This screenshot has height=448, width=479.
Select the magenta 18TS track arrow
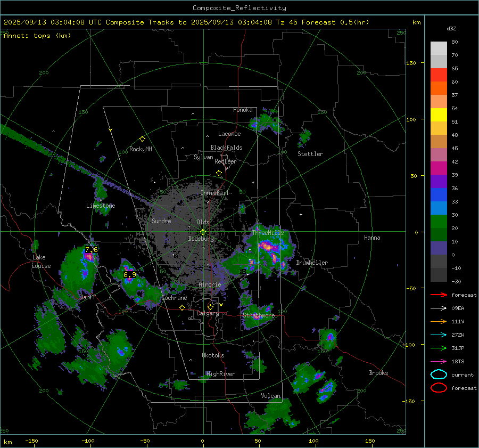coord(439,362)
